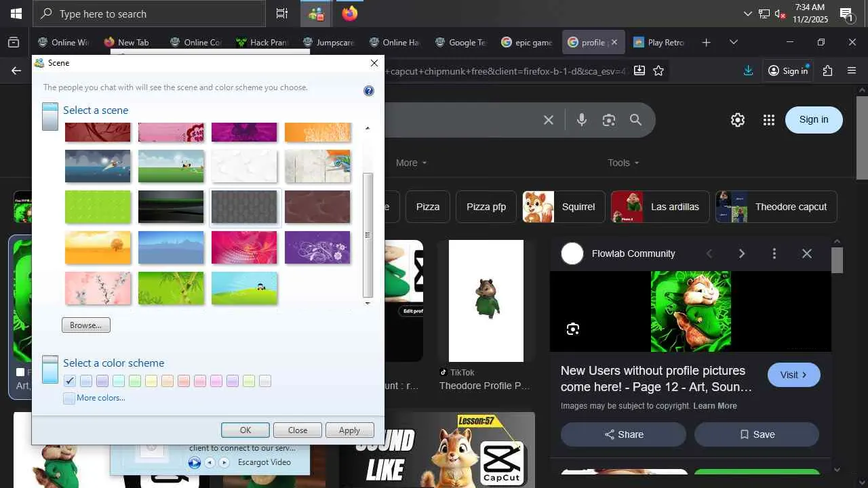Close the active profile tab
This screenshot has height=488, width=868.
[x=614, y=42]
